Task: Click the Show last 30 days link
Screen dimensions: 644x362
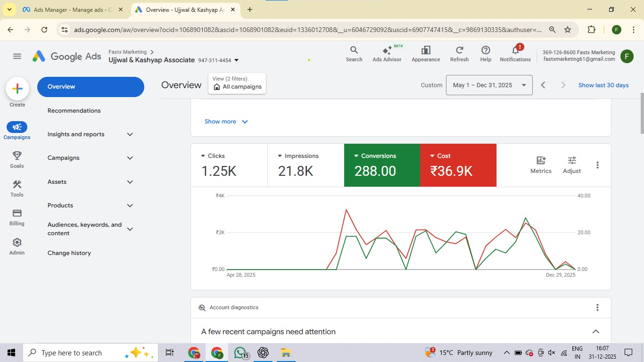Action: [603, 85]
